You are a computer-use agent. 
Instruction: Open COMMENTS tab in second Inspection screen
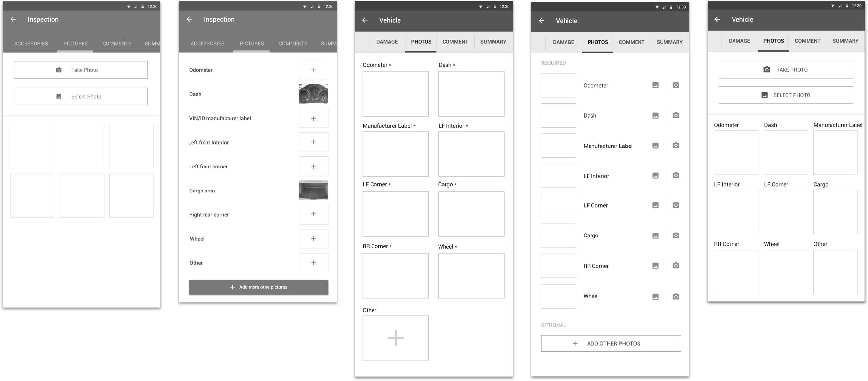(293, 43)
